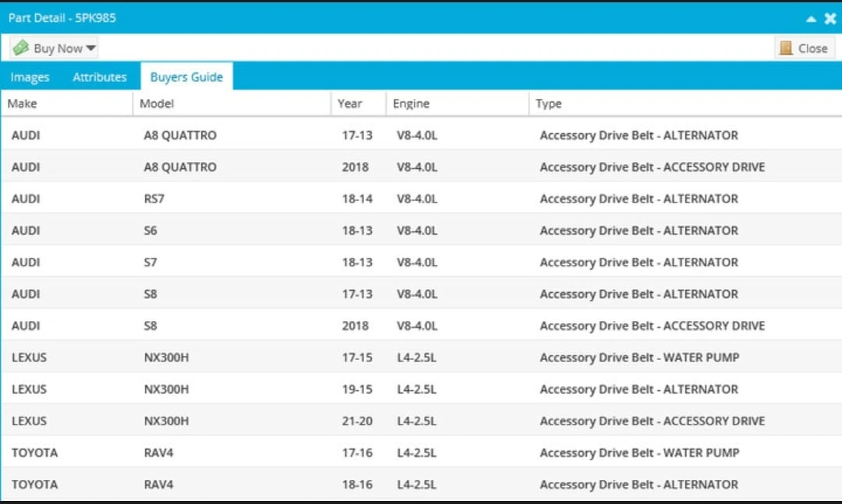Click WATER PUMP type in Lexus 17-15 row
Screen dimensions: 842x504
(x=702, y=357)
